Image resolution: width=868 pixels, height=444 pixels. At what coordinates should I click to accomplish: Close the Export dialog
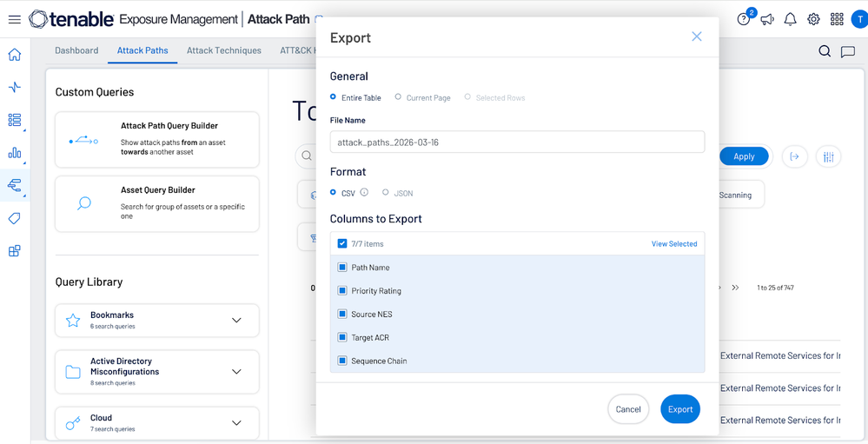[696, 36]
